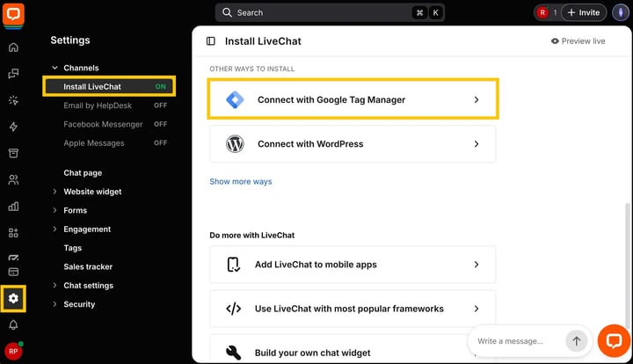This screenshot has height=364, width=633.
Task: Click the OFF status of Apple Messages
Action: coord(160,142)
